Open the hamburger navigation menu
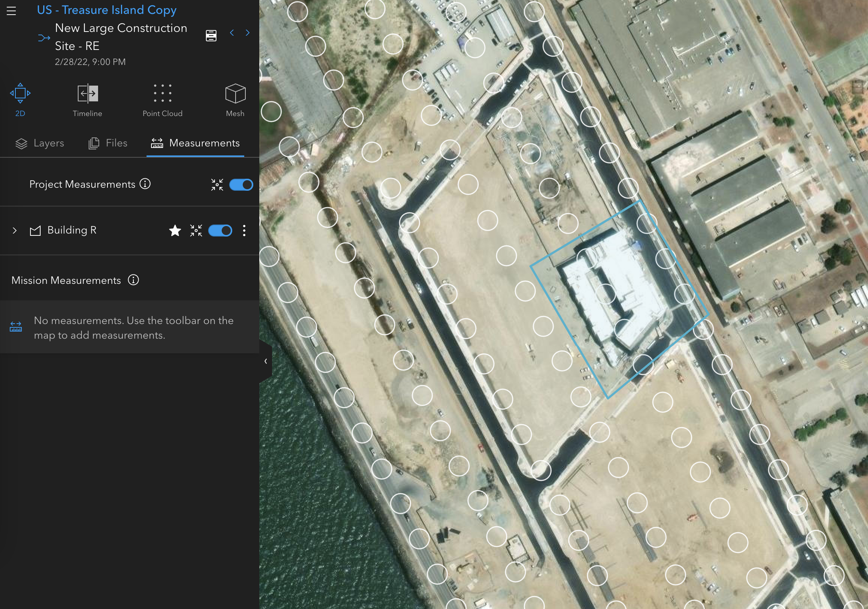The height and width of the screenshot is (609, 868). [x=11, y=11]
